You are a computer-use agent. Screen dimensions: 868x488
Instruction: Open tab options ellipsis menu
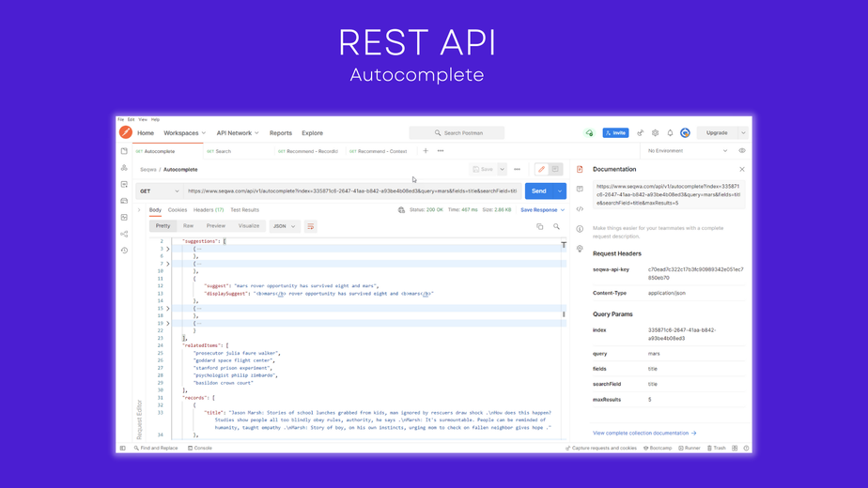tap(441, 150)
